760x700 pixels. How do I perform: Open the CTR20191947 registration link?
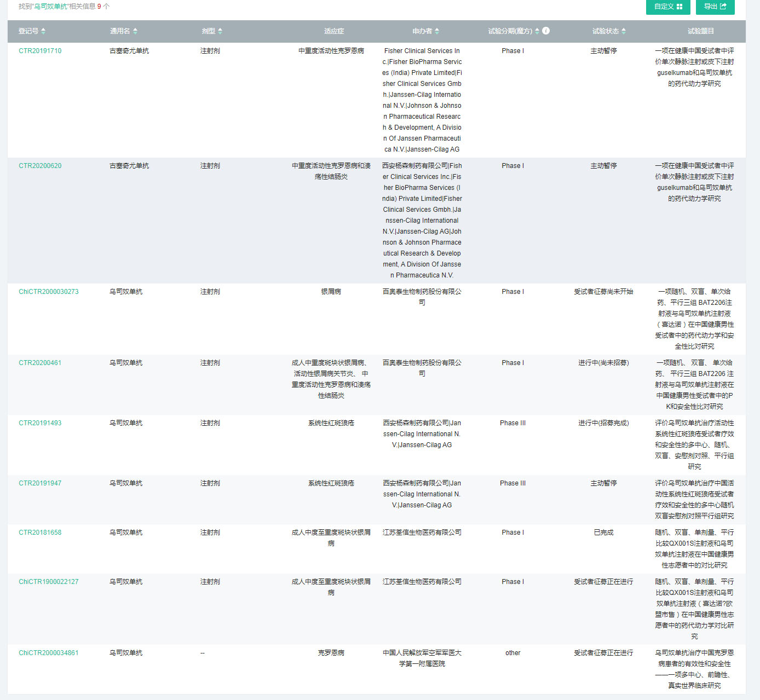coord(40,483)
